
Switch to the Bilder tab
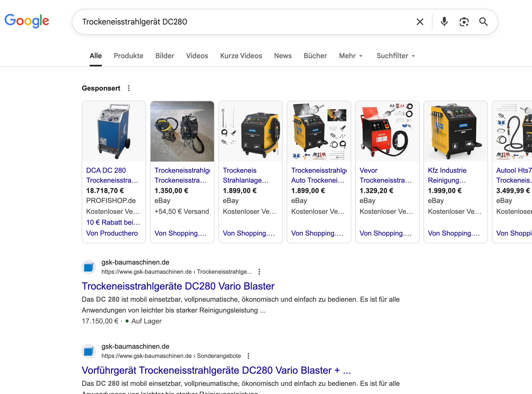pyautogui.click(x=165, y=56)
